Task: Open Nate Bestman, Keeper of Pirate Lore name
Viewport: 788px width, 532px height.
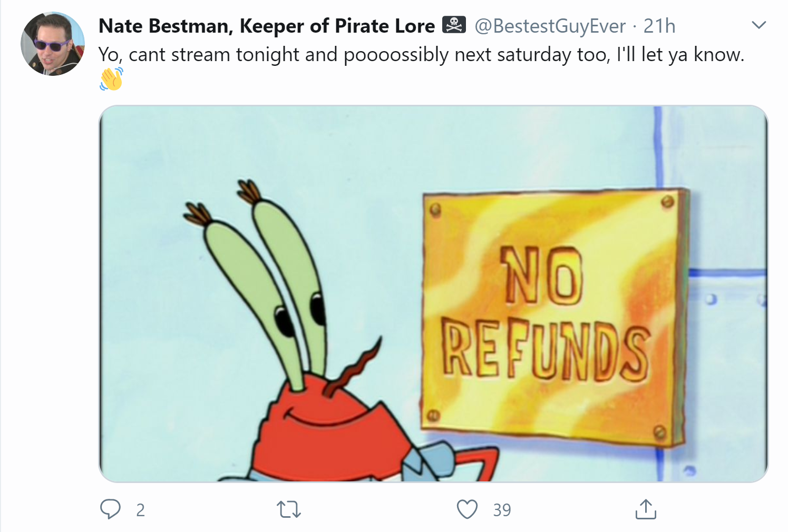Action: (x=267, y=26)
